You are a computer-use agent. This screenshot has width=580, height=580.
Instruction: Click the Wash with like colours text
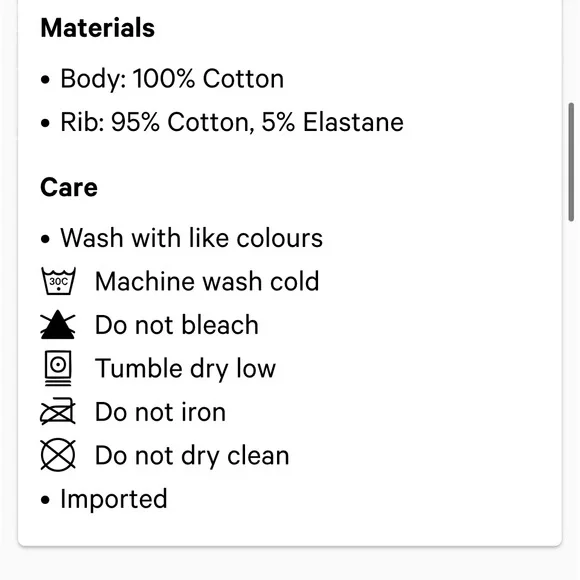point(192,238)
